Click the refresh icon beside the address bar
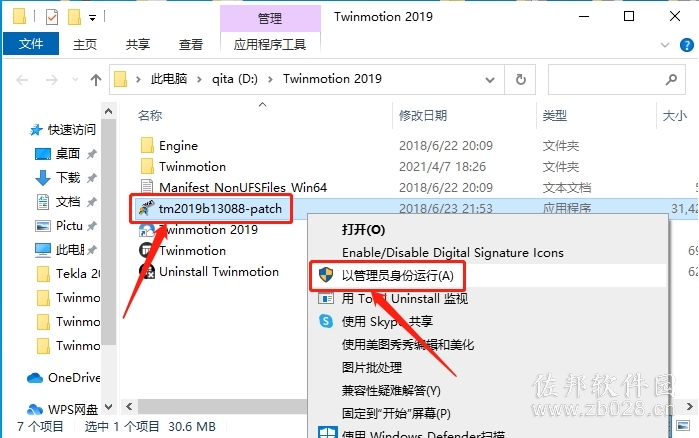This screenshot has width=699, height=438. click(x=520, y=80)
